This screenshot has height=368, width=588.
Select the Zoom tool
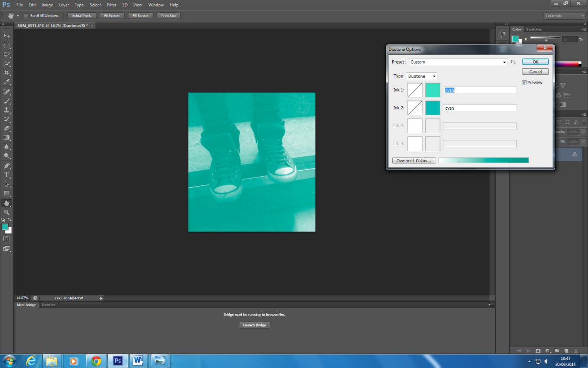point(7,212)
